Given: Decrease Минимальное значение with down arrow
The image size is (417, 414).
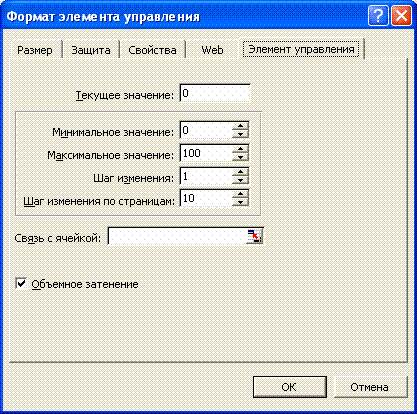Looking at the screenshot, I should pos(241,134).
